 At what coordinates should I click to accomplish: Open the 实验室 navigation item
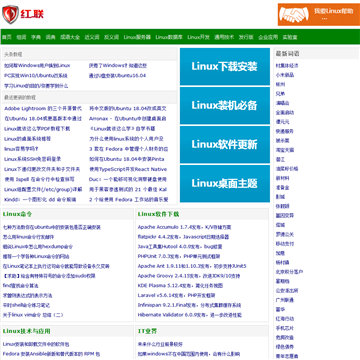[290, 37]
